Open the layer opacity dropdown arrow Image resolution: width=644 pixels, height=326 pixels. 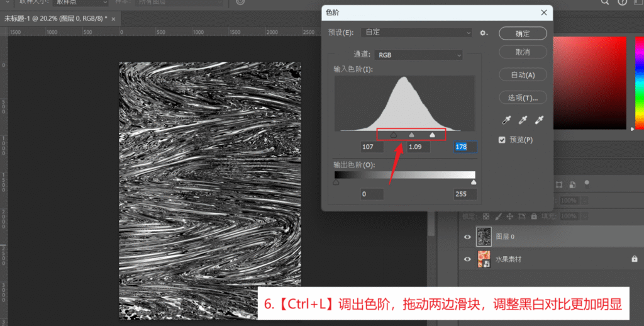[x=585, y=201]
